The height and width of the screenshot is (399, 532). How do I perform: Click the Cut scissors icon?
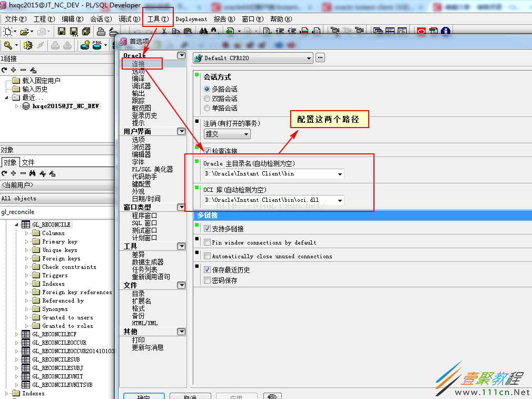(164, 31)
